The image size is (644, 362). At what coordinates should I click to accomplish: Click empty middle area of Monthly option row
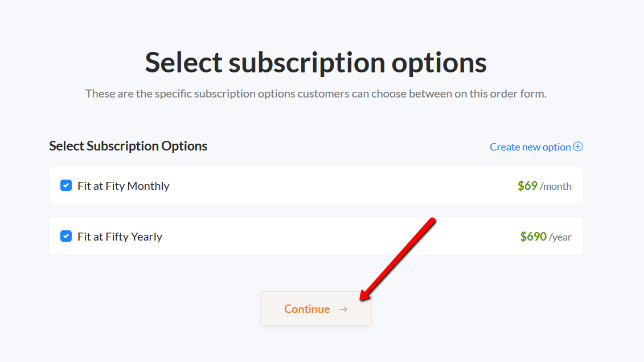(329, 186)
